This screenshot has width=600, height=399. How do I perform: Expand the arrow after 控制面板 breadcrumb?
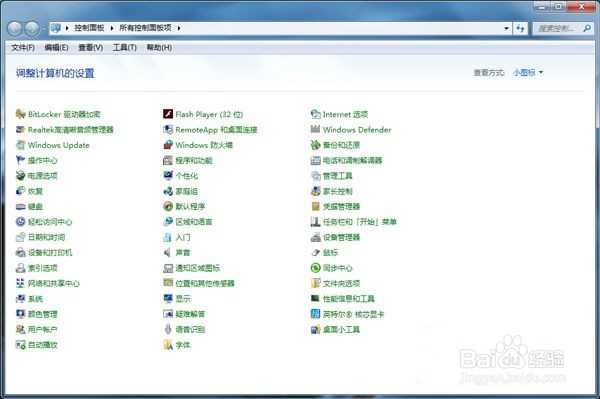click(x=112, y=28)
